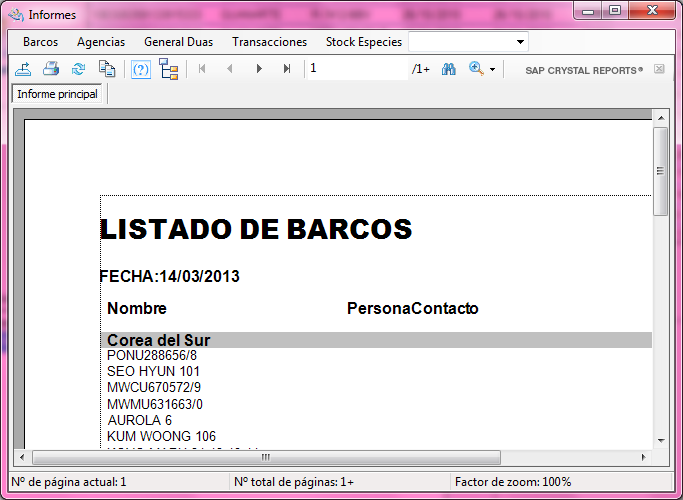Click the Nombre column header

tap(137, 308)
